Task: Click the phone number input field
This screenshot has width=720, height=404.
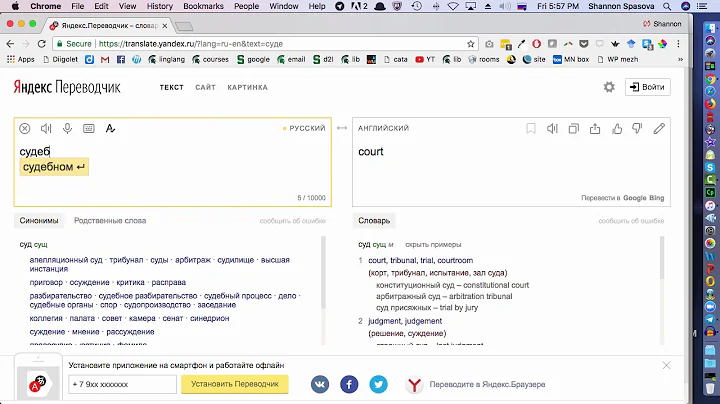Action: (123, 384)
